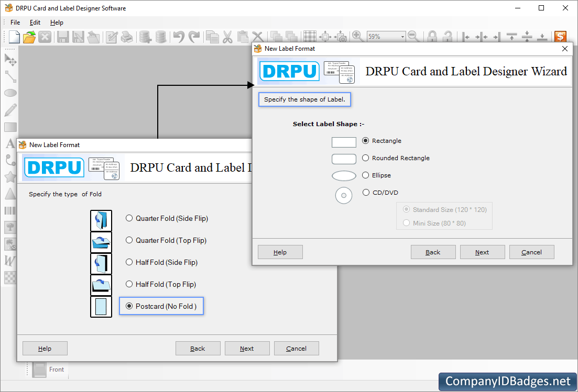Image resolution: width=578 pixels, height=392 pixels.
Task: Click the Copy documents icon
Action: tap(212, 37)
